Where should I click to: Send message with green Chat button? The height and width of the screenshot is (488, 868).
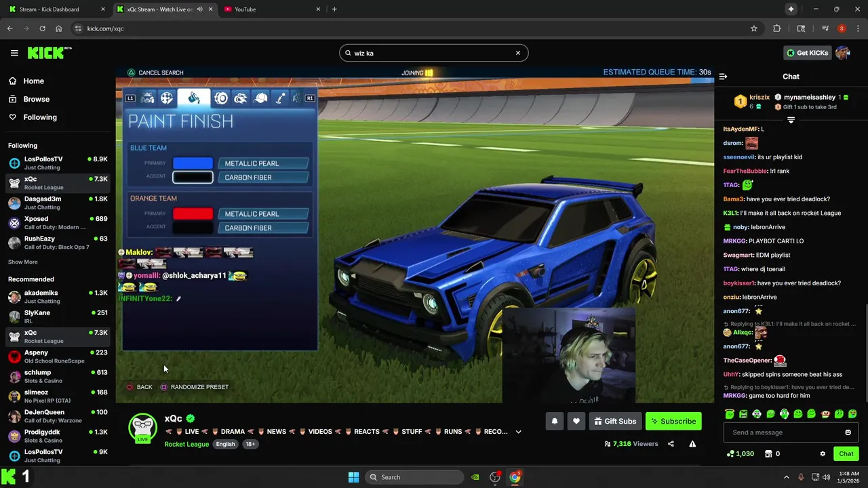[846, 453]
